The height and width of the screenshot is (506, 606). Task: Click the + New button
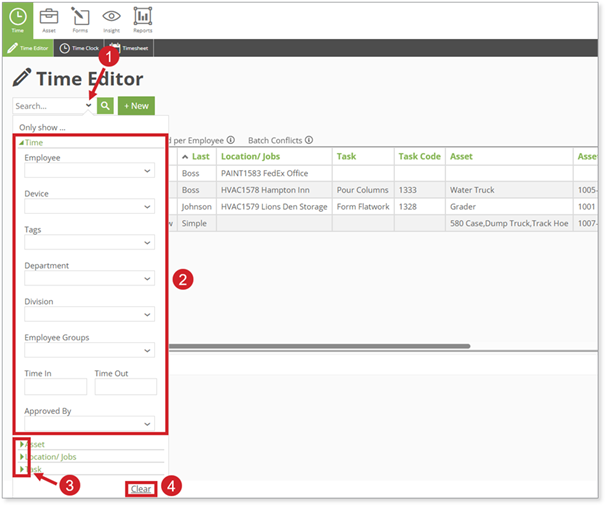pos(136,106)
